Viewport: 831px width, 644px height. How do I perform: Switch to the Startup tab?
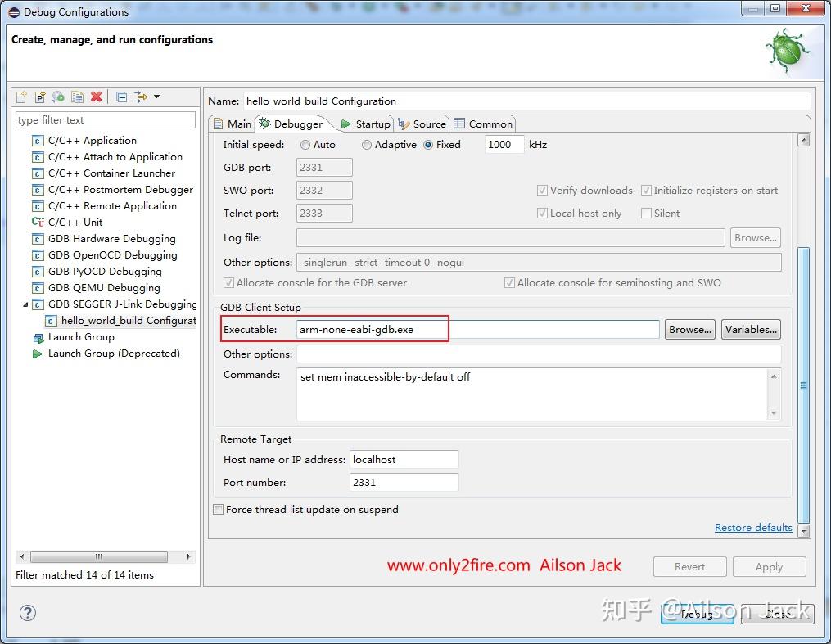pyautogui.click(x=366, y=124)
